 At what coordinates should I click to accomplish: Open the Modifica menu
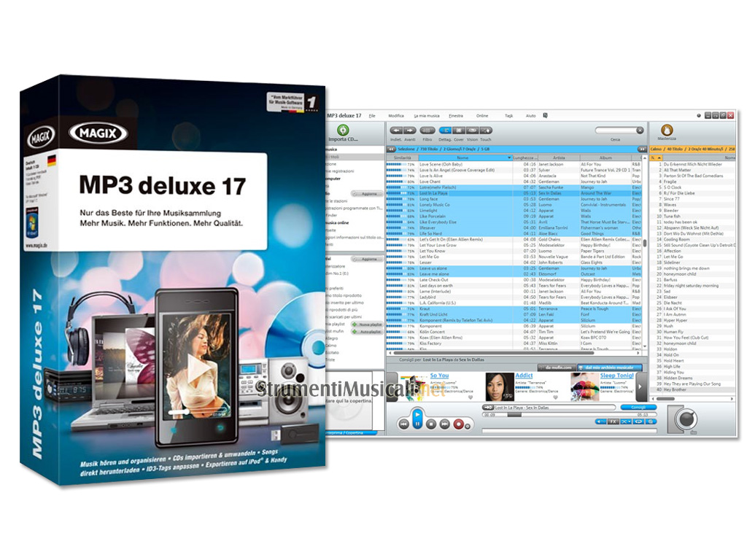pos(396,116)
